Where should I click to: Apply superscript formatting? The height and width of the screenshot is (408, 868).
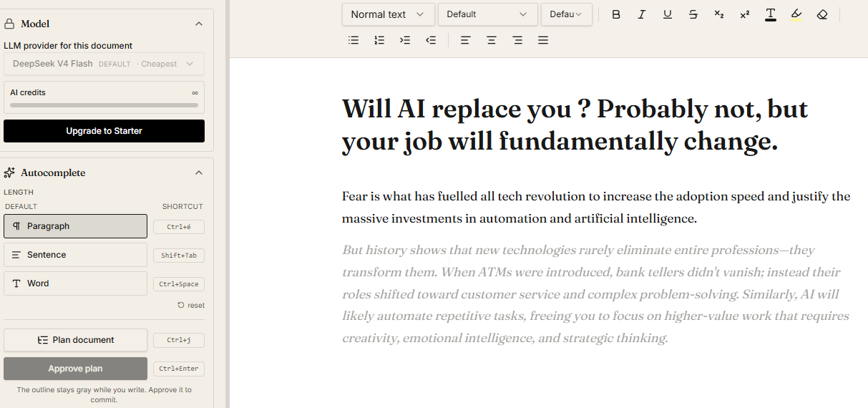pyautogui.click(x=745, y=14)
